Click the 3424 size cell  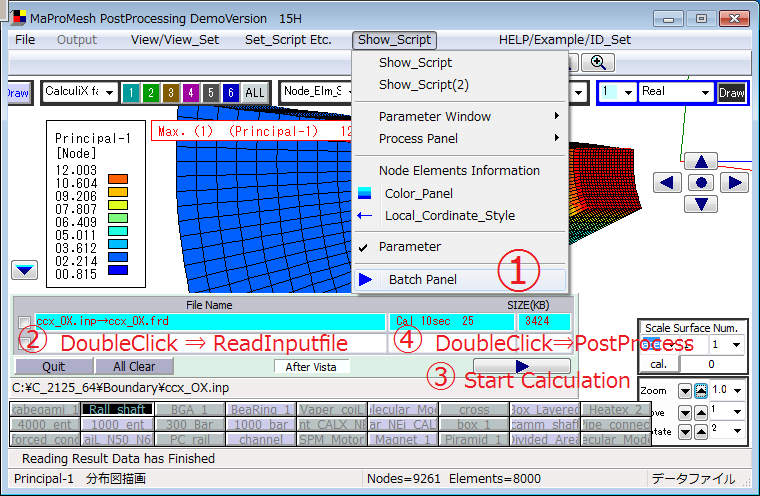pos(544,321)
